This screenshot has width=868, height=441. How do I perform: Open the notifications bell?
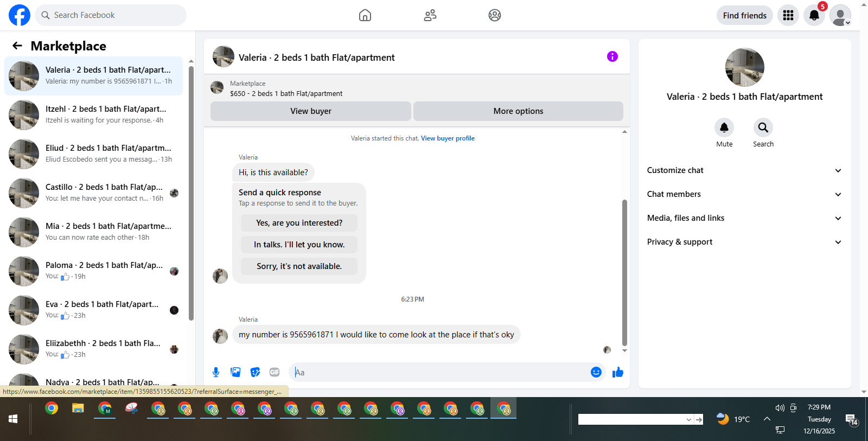point(814,15)
